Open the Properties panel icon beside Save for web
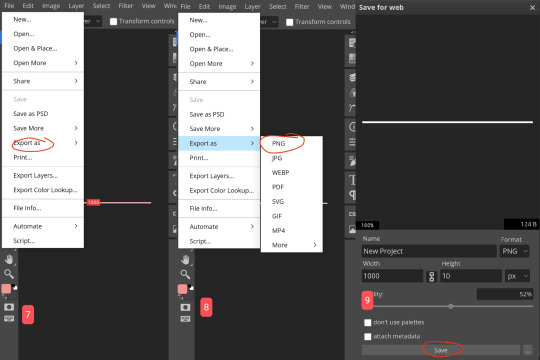 click(352, 142)
